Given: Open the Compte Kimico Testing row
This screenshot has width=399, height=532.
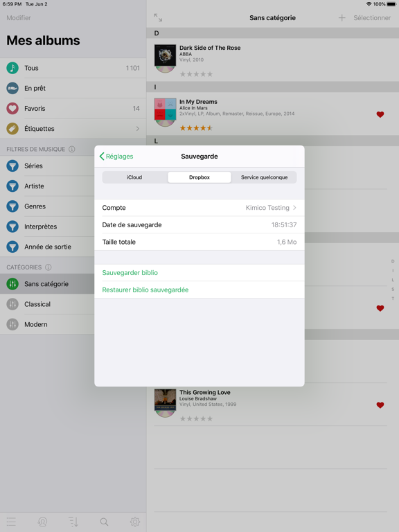Looking at the screenshot, I should (x=199, y=208).
